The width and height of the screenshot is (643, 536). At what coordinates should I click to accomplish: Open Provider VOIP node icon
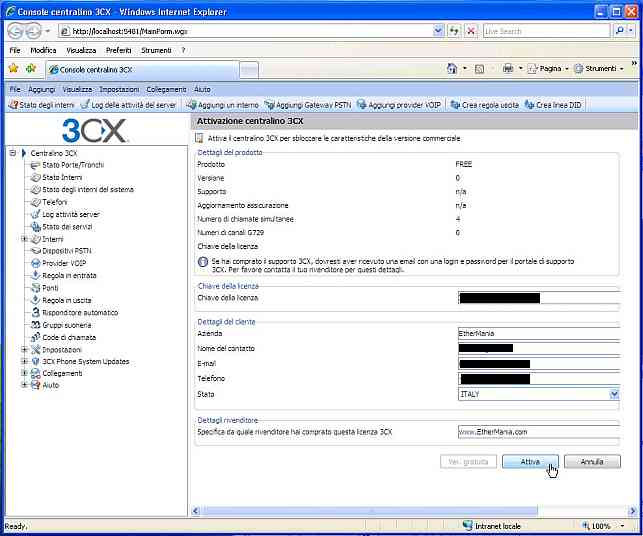[x=36, y=263]
